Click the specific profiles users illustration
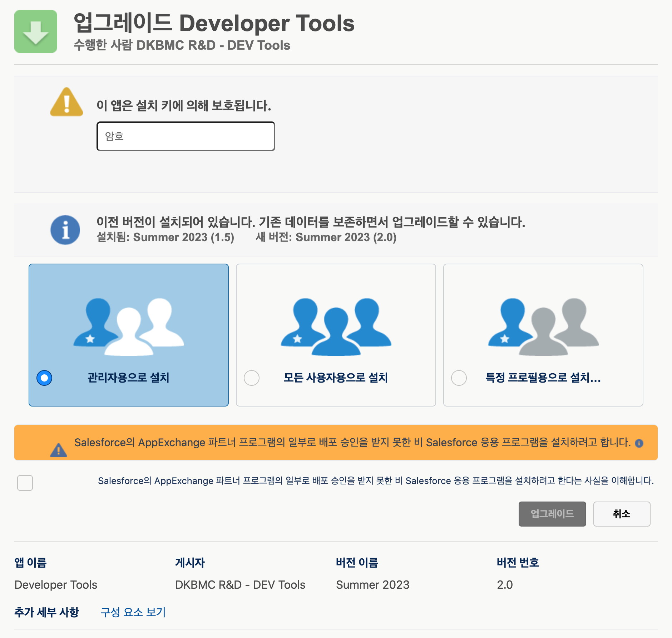 (x=543, y=327)
